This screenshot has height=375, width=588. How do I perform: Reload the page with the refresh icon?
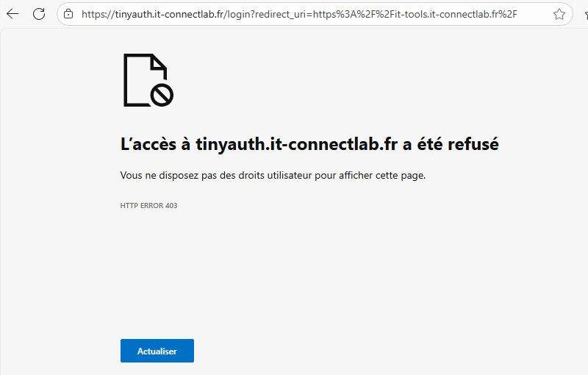[x=39, y=14]
